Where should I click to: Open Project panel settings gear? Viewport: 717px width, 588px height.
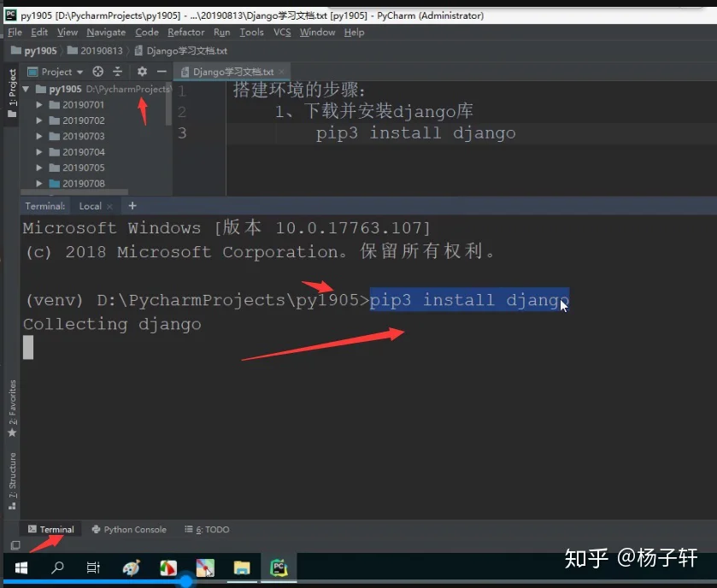click(142, 72)
